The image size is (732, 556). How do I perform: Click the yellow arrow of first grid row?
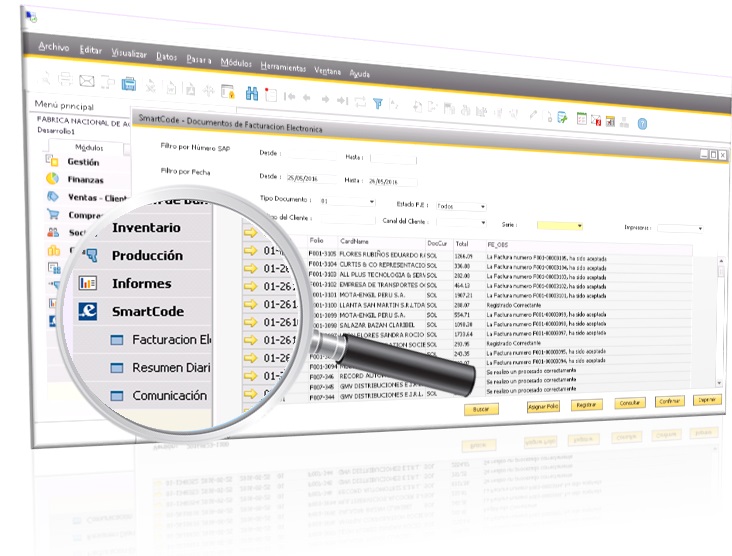point(251,251)
